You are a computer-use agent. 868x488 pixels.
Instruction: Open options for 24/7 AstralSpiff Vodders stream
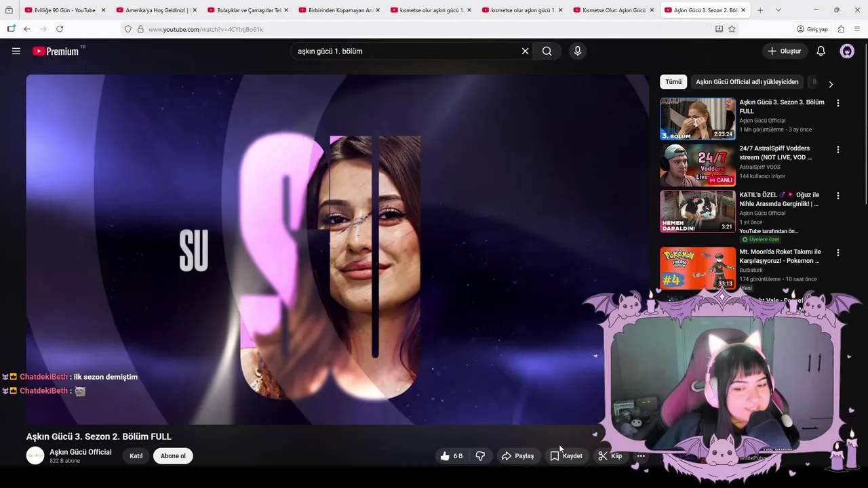838,149
